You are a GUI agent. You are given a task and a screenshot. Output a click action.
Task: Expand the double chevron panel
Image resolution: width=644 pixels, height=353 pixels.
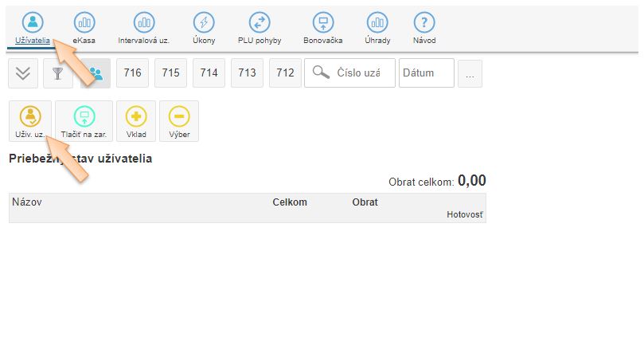[x=23, y=73]
